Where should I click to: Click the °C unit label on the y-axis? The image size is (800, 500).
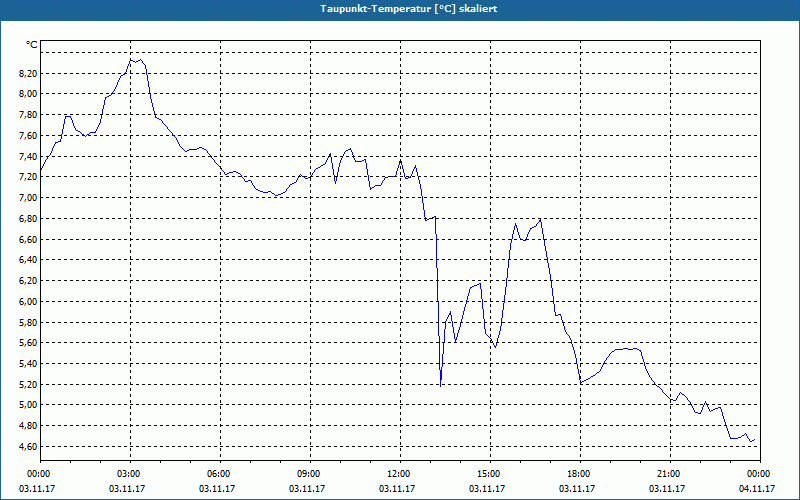tap(31, 45)
